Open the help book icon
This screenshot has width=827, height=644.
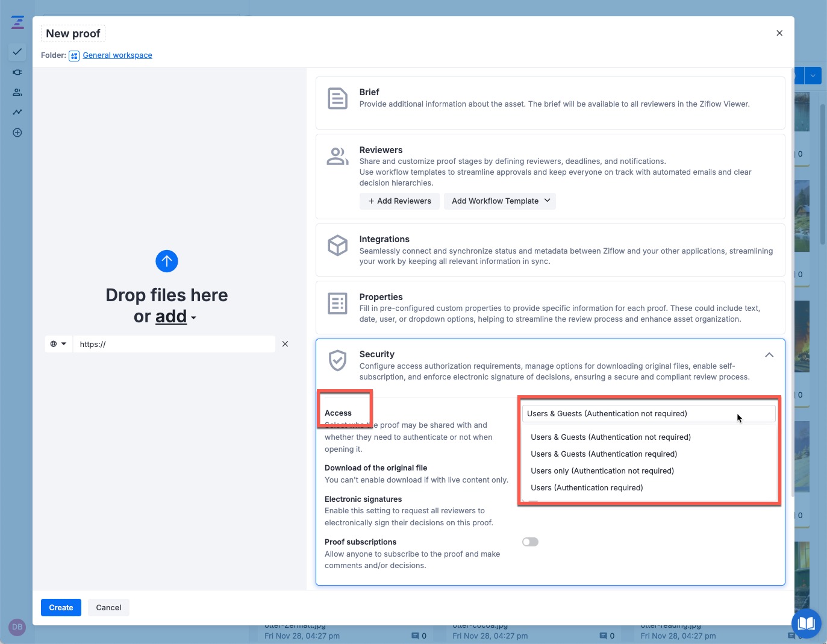point(806,622)
